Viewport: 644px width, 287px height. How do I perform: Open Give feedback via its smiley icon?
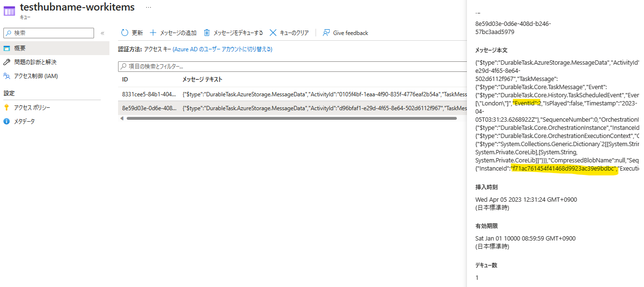(327, 33)
